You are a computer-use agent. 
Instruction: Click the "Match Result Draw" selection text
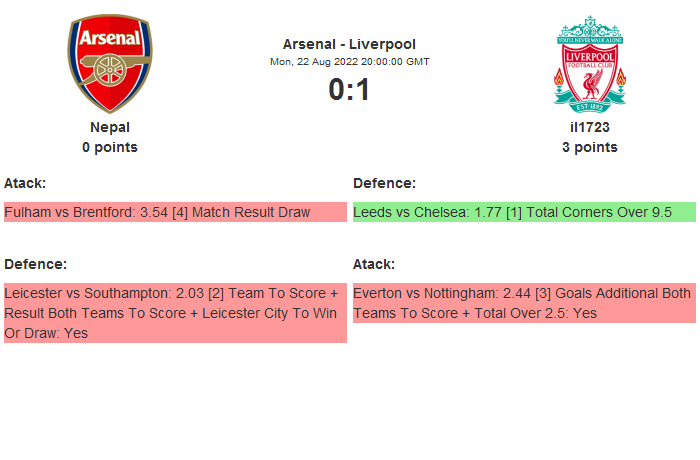coord(251,212)
